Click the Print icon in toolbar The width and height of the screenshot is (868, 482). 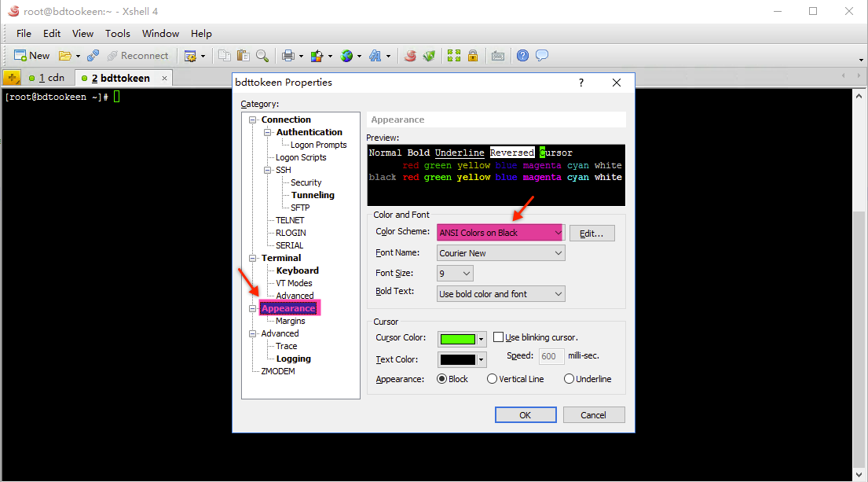tap(288, 56)
